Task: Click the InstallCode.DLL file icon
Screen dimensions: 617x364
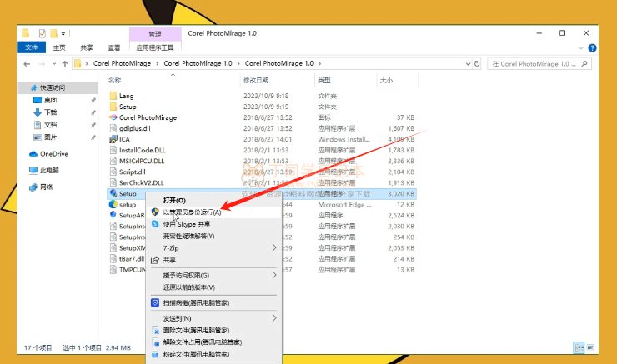Action: click(x=113, y=150)
